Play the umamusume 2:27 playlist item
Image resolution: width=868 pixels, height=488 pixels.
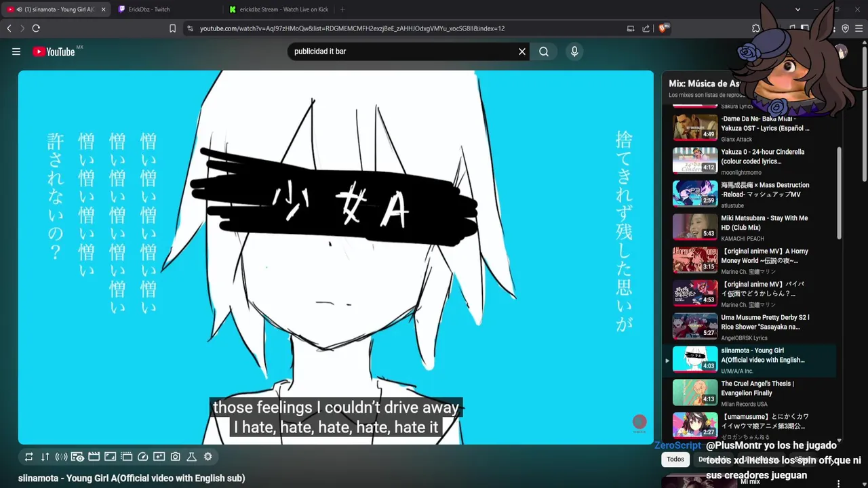click(x=749, y=426)
